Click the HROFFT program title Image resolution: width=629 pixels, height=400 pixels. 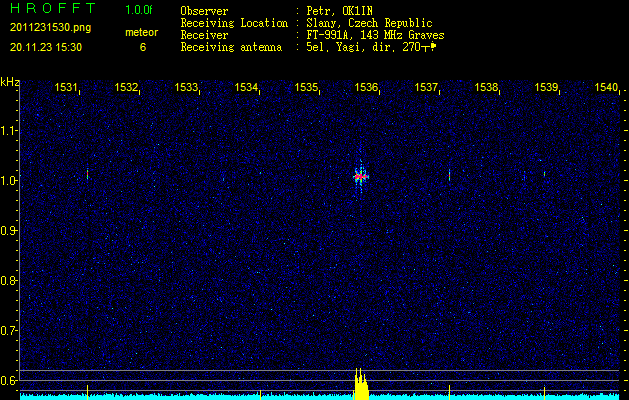53,8
